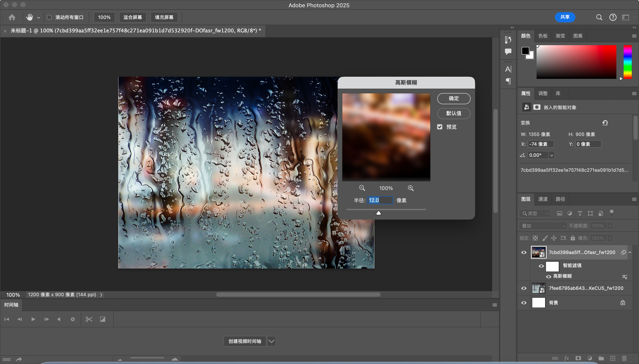The width and height of the screenshot is (639, 364).
Task: Switch to the 色板 tab
Action: pyautogui.click(x=543, y=36)
